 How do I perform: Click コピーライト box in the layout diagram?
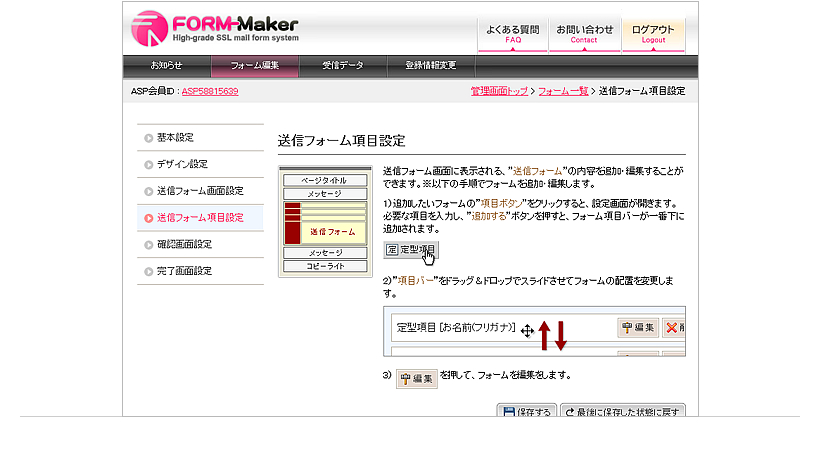tap(325, 266)
